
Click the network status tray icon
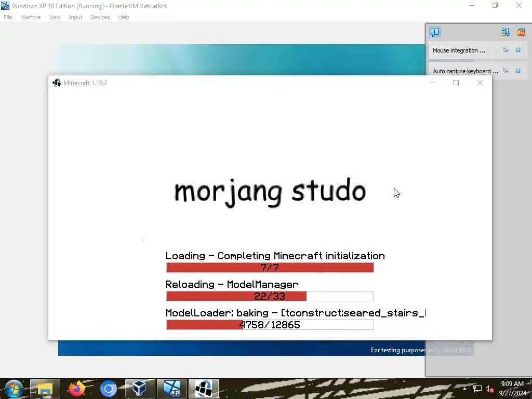tap(477, 389)
